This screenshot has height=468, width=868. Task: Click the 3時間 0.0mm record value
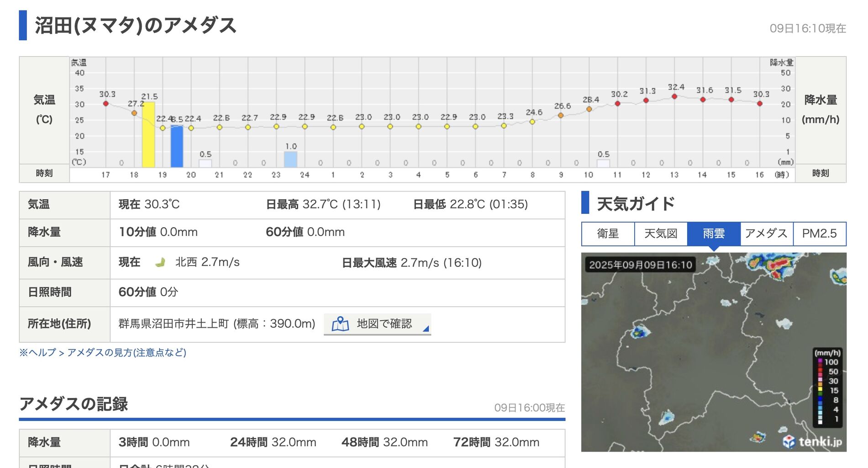coord(154,442)
